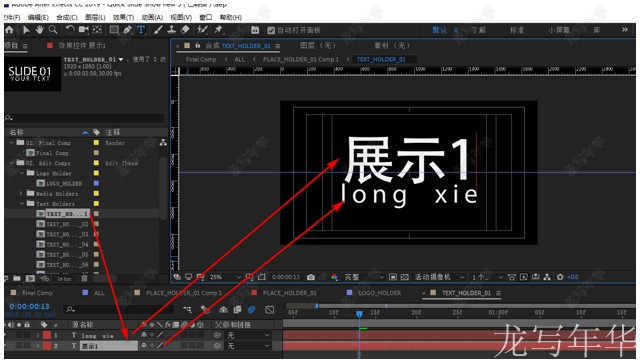The width and height of the screenshot is (640, 363).
Task: Collapse the Text Holders folder
Action: click(22, 203)
